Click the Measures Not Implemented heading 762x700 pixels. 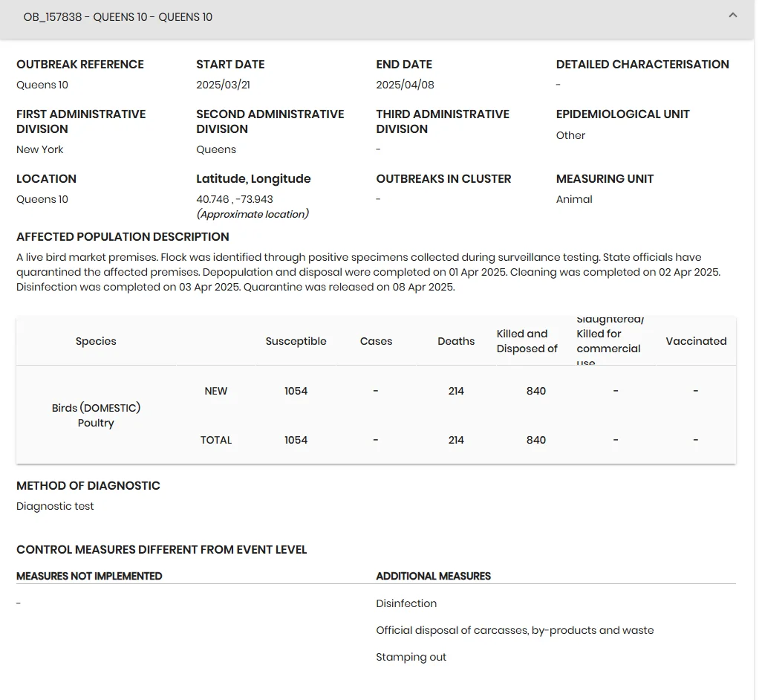[89, 576]
